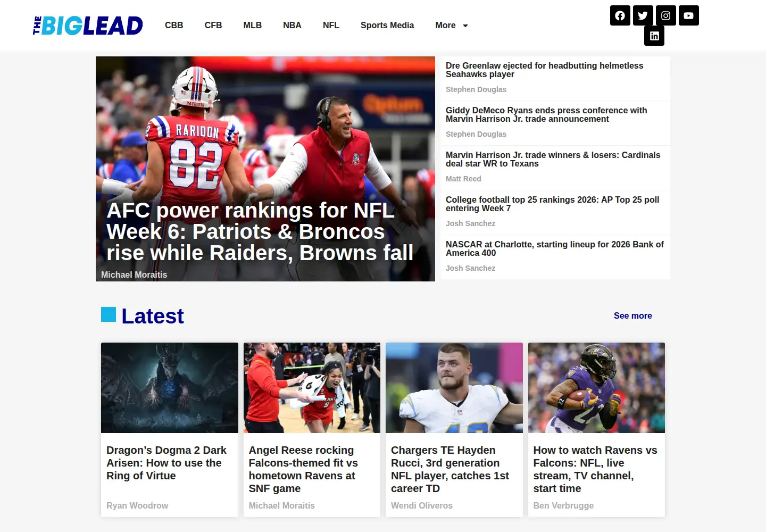The height and width of the screenshot is (532, 766).
Task: Open the Instagram social icon
Action: [665, 15]
